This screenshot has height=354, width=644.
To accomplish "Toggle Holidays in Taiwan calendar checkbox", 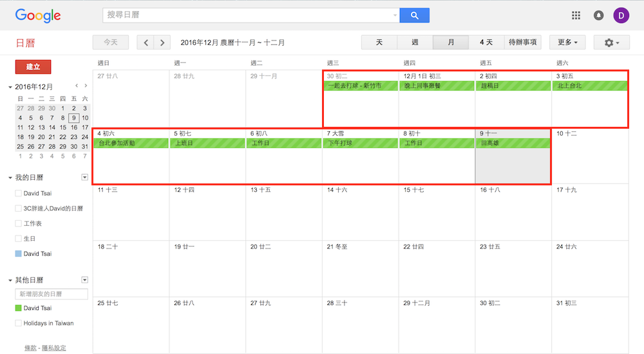I will (x=19, y=323).
